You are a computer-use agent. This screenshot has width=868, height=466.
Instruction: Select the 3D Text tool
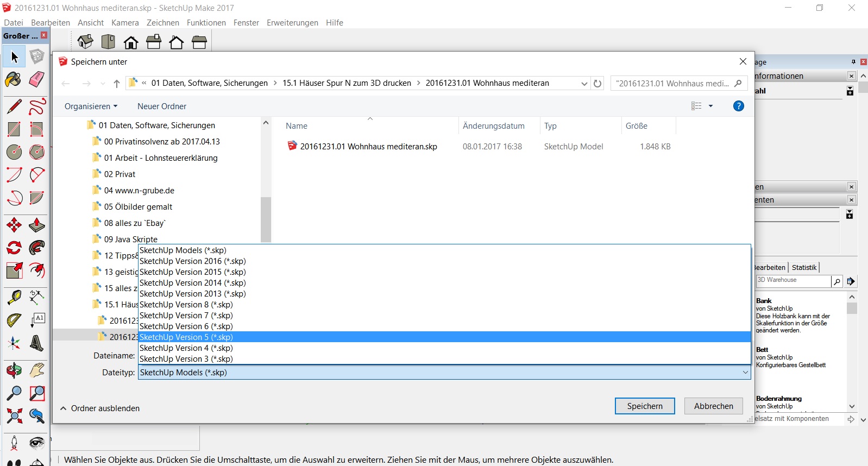(x=36, y=343)
